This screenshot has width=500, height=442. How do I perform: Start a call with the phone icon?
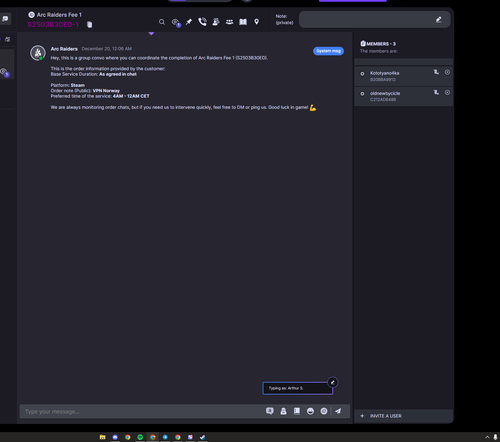coord(202,22)
